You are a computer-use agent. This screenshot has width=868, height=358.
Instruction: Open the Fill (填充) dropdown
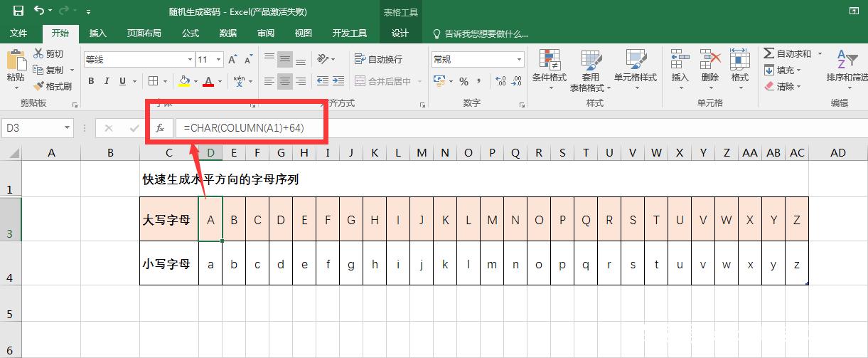click(x=783, y=70)
